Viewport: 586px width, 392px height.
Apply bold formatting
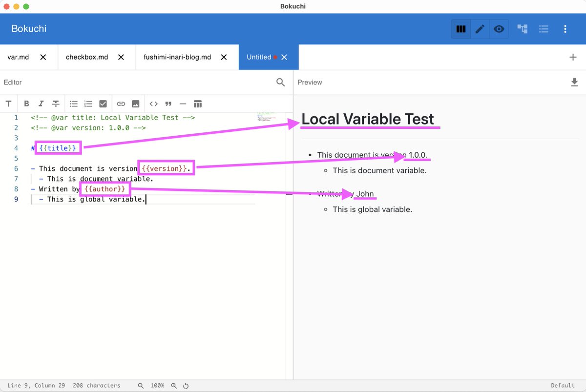click(x=27, y=103)
